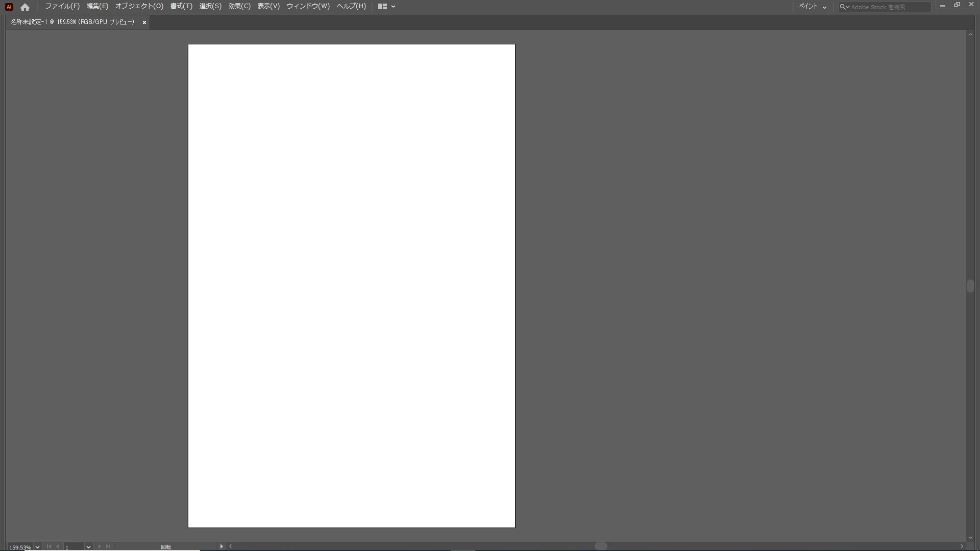
Task: Click the Adobe Stock search field
Action: pos(888,7)
